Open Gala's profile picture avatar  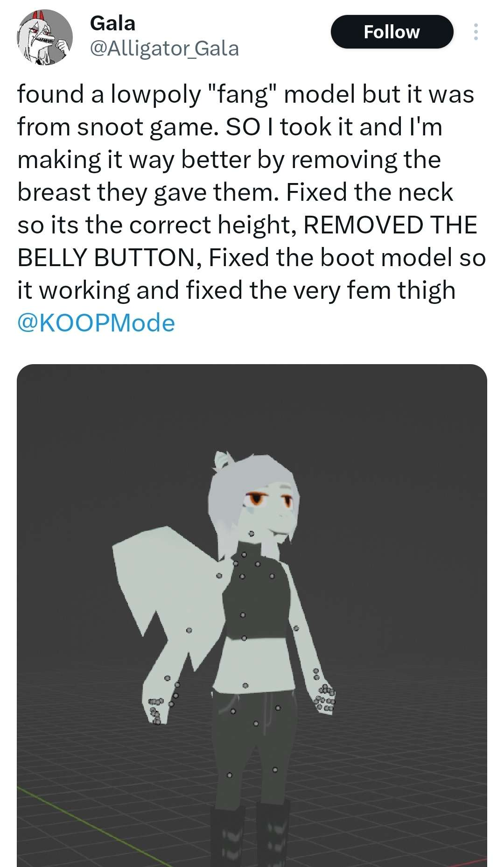(45, 37)
